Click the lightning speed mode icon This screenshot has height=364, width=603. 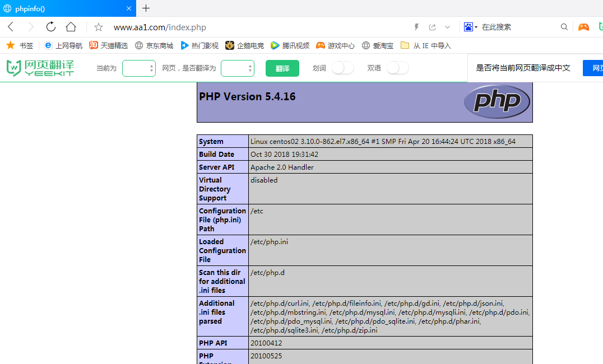click(416, 27)
